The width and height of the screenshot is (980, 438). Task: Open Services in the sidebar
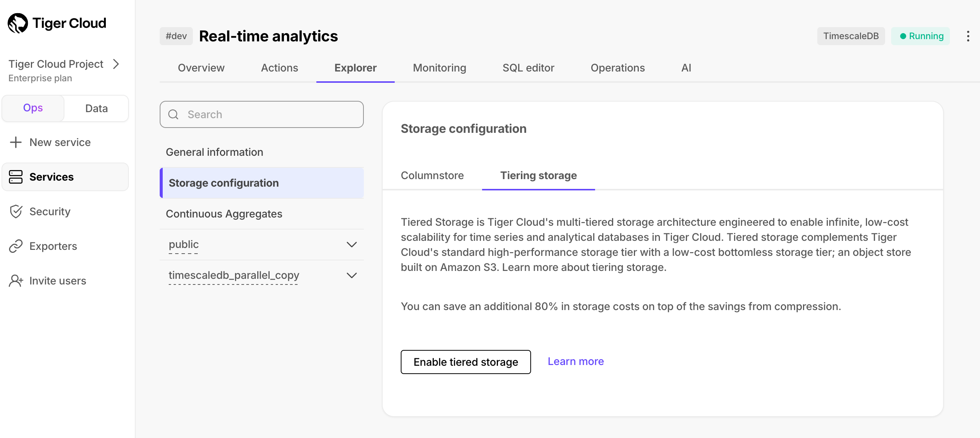pos(65,177)
